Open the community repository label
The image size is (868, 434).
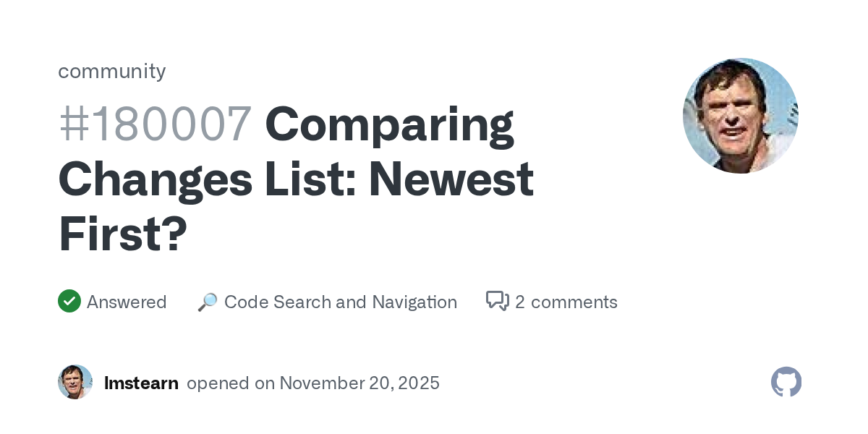click(112, 71)
